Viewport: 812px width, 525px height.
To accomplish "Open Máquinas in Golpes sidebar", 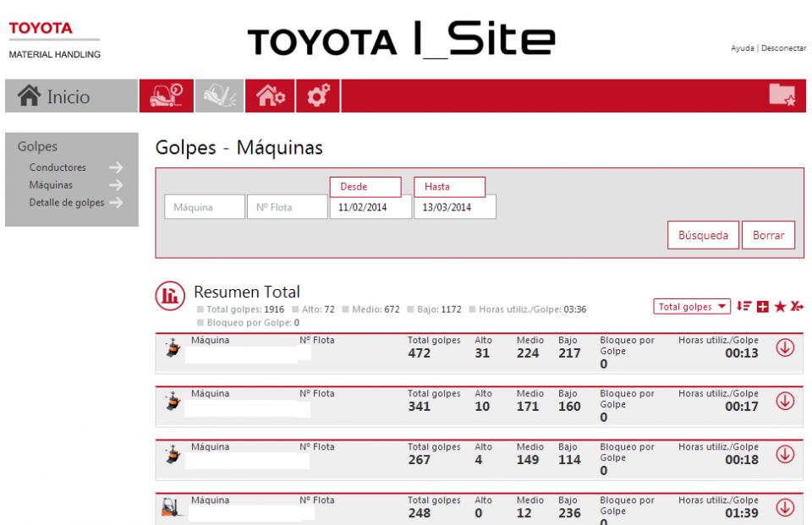I will (51, 185).
